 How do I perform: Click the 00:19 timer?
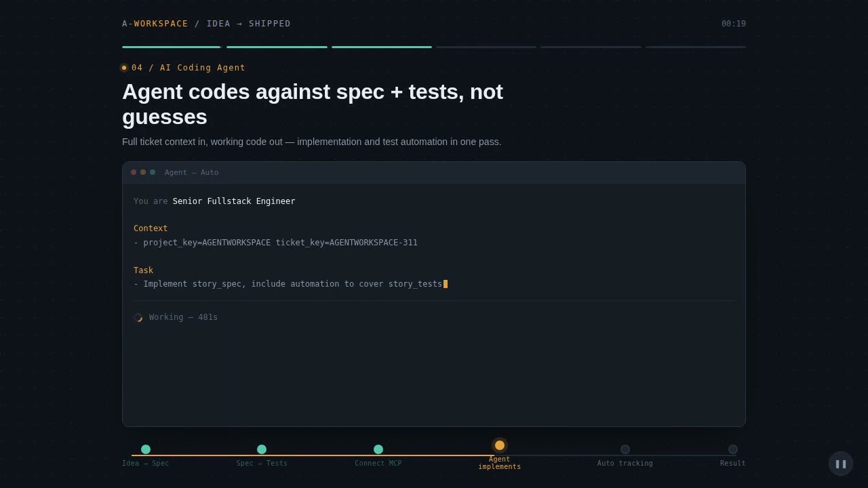click(x=734, y=24)
